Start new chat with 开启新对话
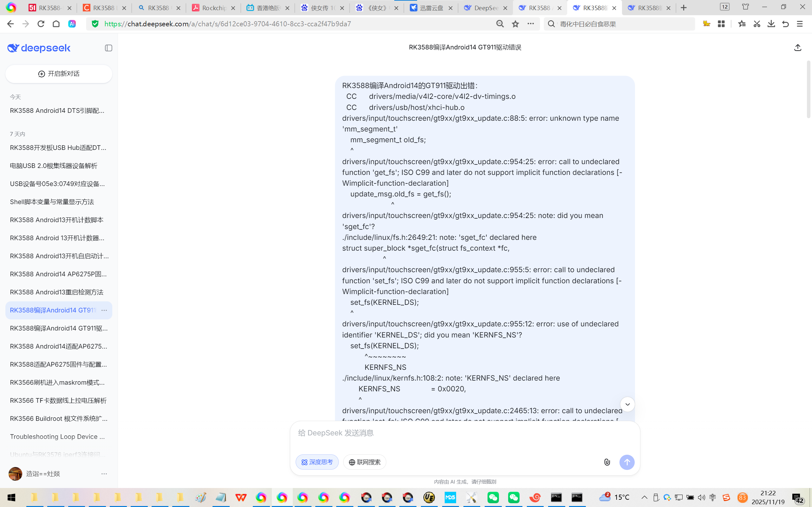 (x=59, y=74)
